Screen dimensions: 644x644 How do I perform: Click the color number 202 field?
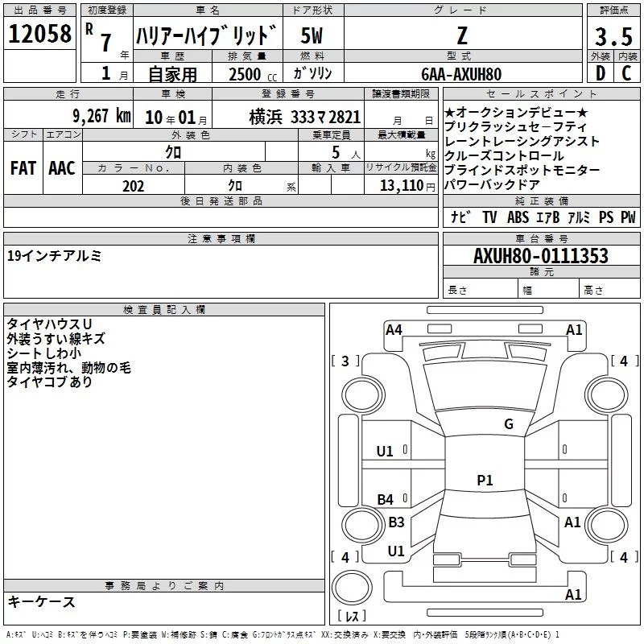[x=133, y=186]
